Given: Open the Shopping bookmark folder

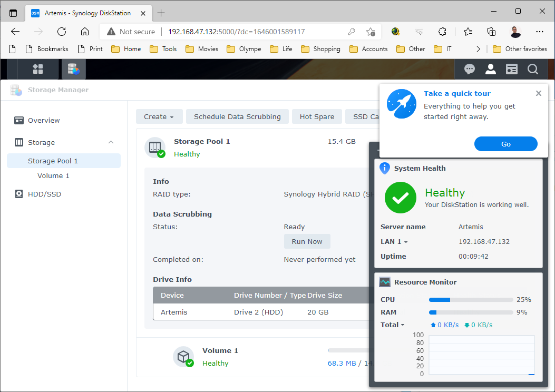Looking at the screenshot, I should point(320,49).
